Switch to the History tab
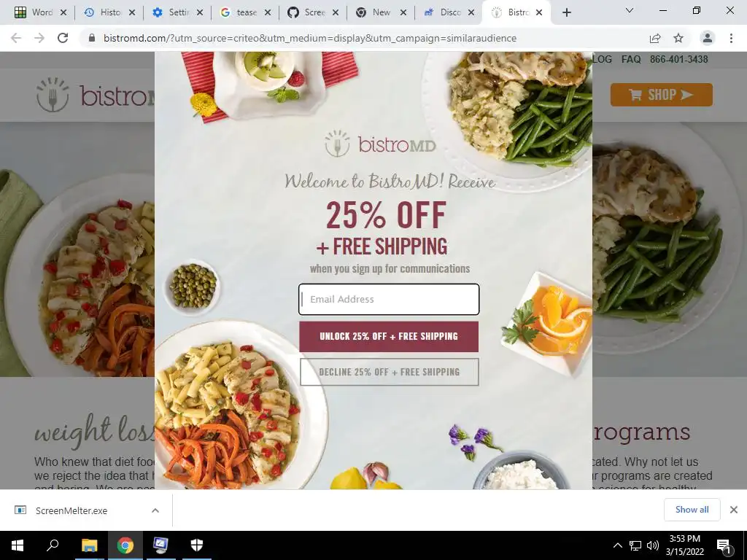 pyautogui.click(x=109, y=12)
